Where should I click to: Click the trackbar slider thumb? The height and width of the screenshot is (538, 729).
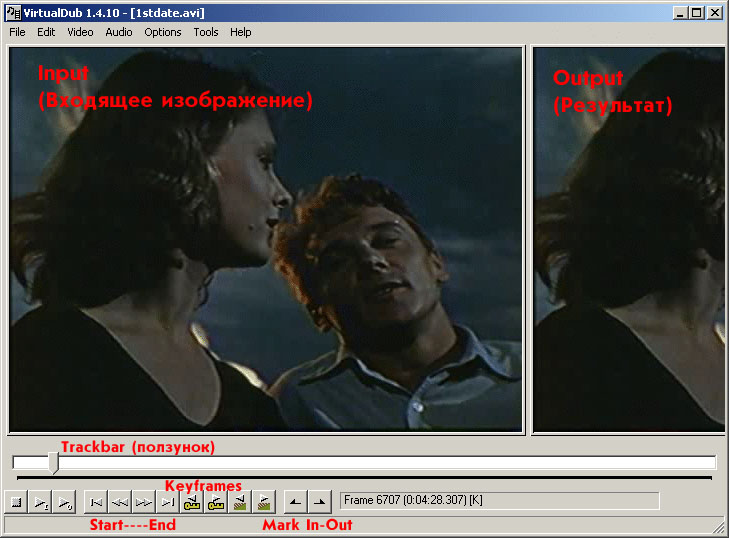tap(54, 463)
